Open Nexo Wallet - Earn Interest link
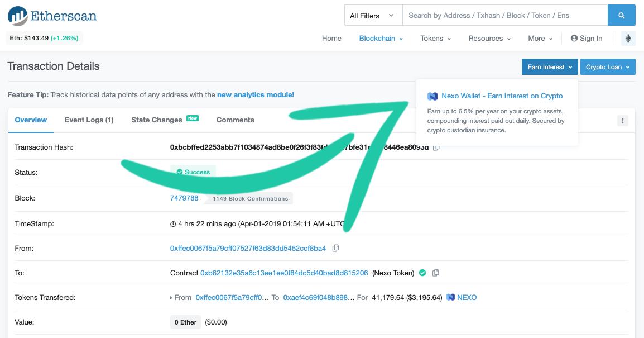Viewport: 644px width, 338px height. (502, 96)
